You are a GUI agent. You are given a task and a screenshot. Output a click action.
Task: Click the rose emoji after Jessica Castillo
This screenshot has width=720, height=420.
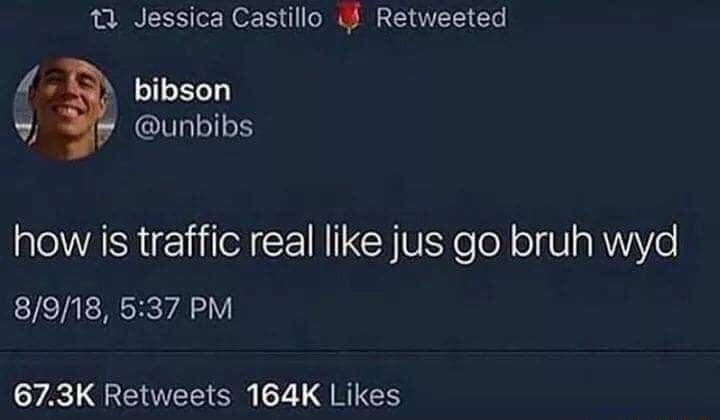coord(349,20)
